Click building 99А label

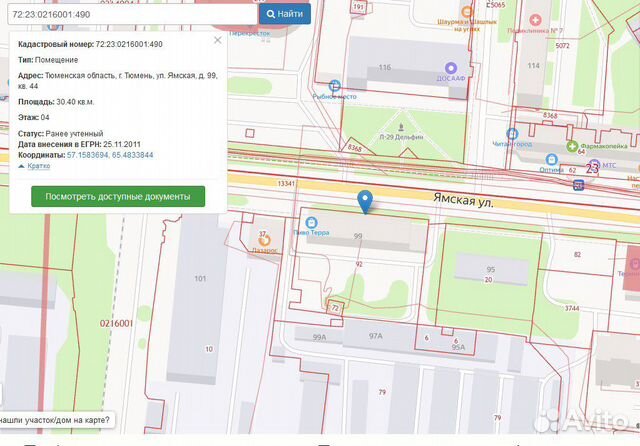tap(319, 337)
